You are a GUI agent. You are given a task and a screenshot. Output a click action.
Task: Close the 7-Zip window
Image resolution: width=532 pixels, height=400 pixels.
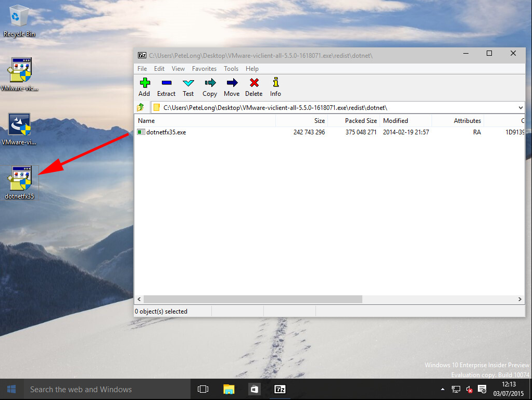[x=513, y=53]
